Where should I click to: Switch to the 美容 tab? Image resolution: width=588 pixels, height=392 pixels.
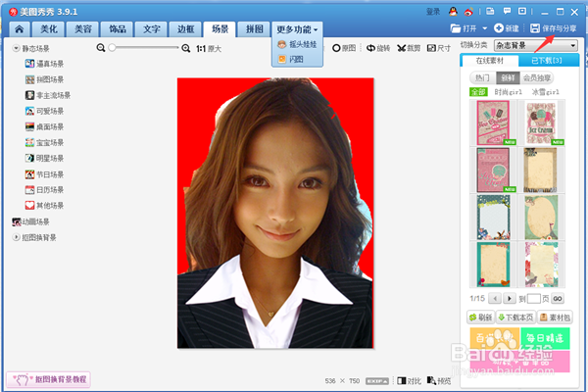pos(83,29)
